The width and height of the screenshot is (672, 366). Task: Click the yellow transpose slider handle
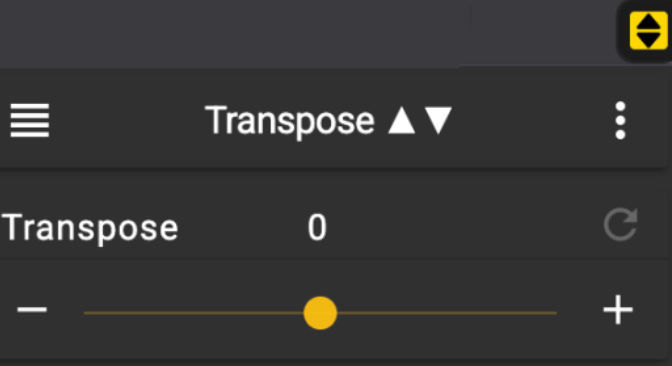click(320, 313)
